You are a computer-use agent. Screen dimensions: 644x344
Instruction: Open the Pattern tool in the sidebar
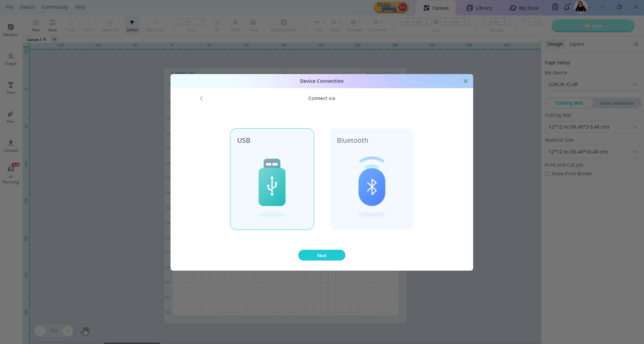(x=11, y=30)
